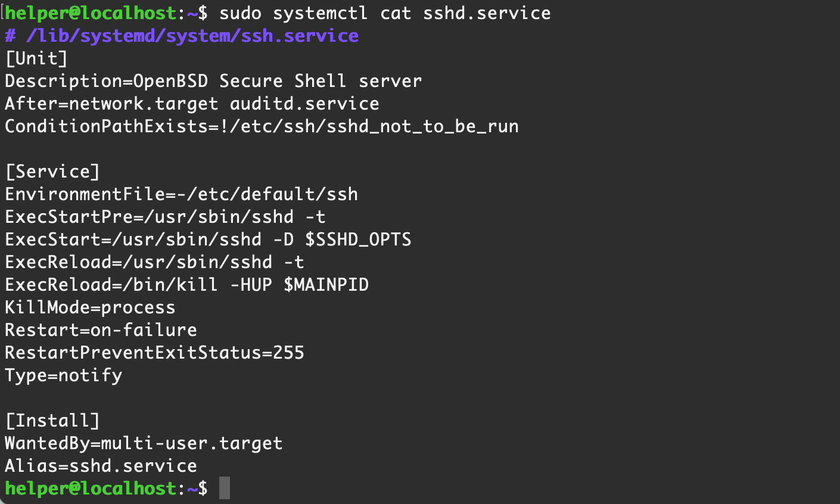
Task: Click the Alias=sshd.service line
Action: (101, 466)
